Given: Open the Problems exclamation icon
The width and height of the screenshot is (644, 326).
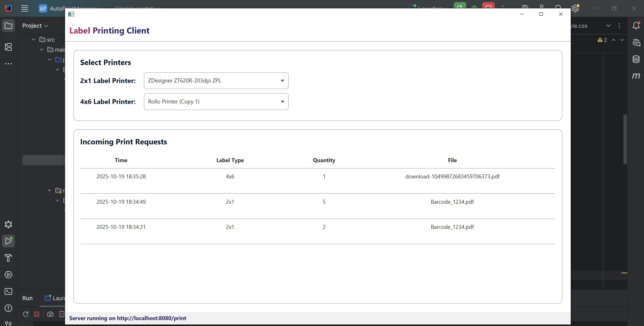Looking at the screenshot, I should 8,308.
